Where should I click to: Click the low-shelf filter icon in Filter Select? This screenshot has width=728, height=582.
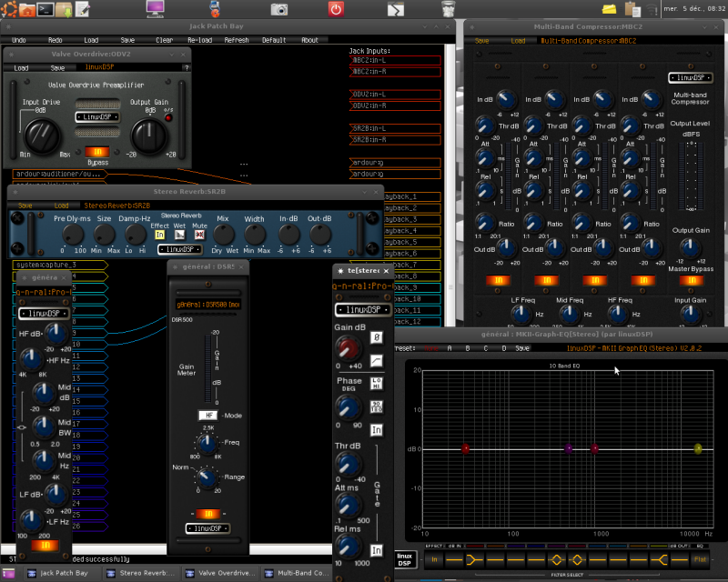coord(474,559)
